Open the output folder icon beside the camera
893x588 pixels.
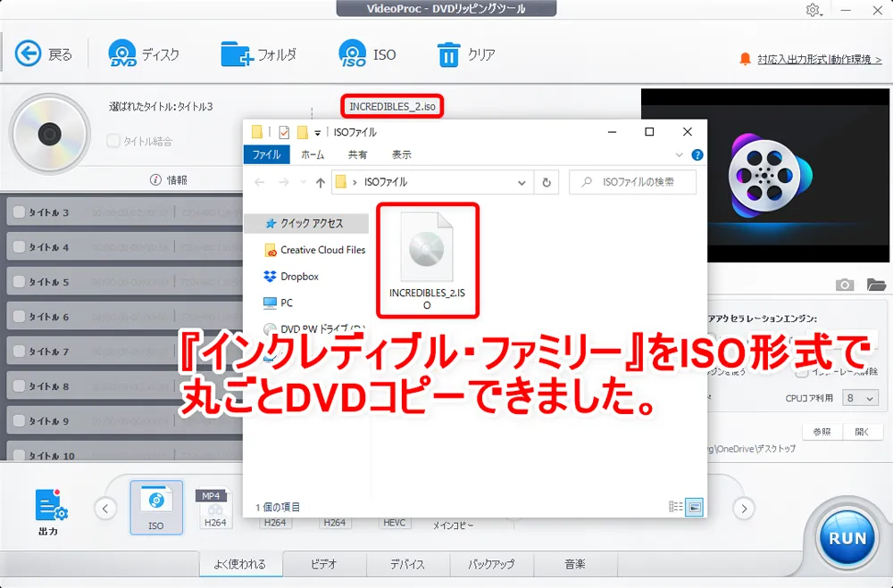(877, 284)
